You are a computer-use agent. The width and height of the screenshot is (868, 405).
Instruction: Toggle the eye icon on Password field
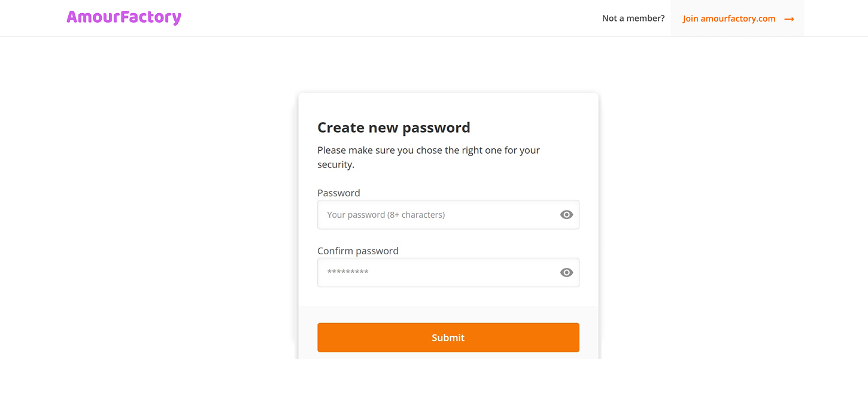[566, 214]
